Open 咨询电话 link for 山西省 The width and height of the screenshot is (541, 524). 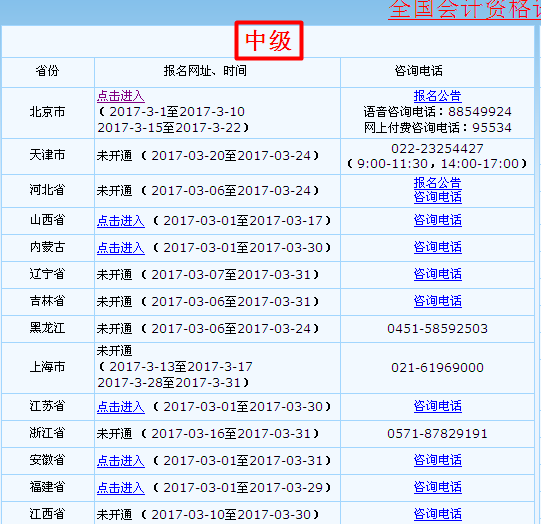point(437,220)
